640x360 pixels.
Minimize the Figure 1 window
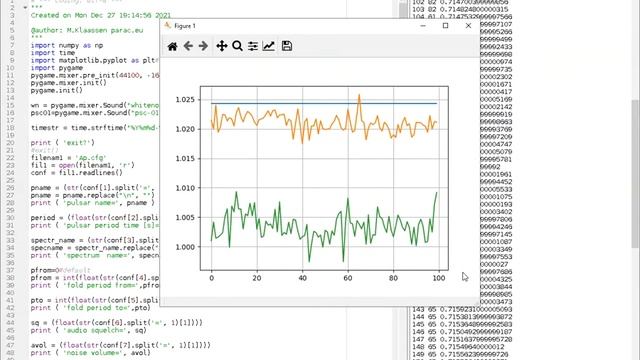click(423, 26)
